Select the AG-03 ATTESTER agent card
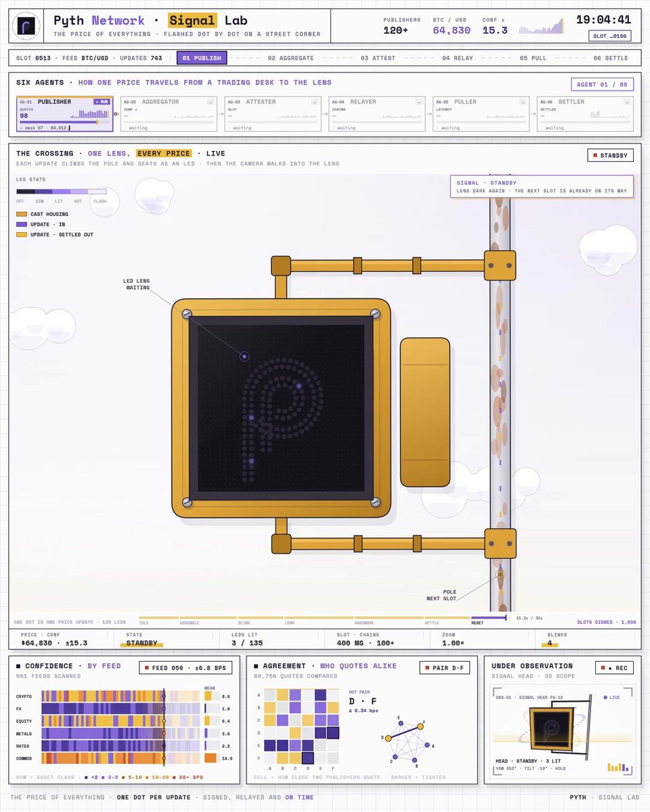Viewport: 650px width, 812px height. (273, 114)
